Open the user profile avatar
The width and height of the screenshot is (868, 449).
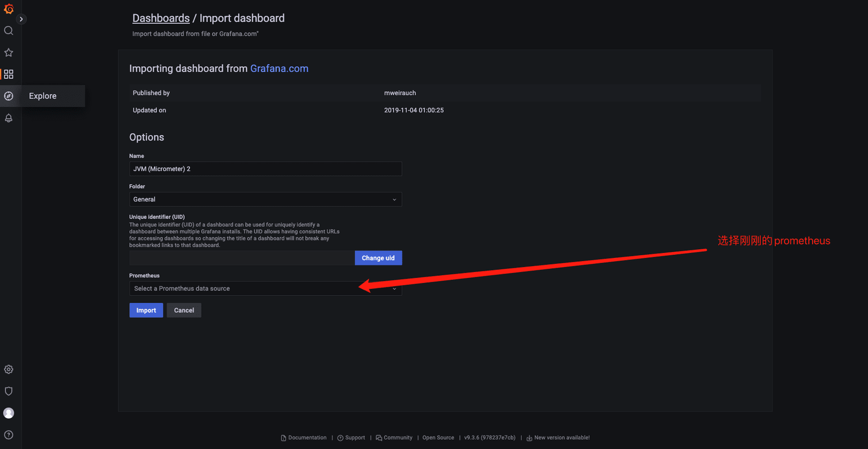point(9,413)
